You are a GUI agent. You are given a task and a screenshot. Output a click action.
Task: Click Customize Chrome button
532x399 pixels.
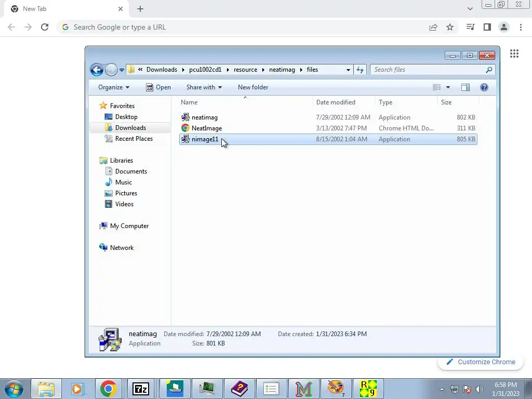pos(481,362)
